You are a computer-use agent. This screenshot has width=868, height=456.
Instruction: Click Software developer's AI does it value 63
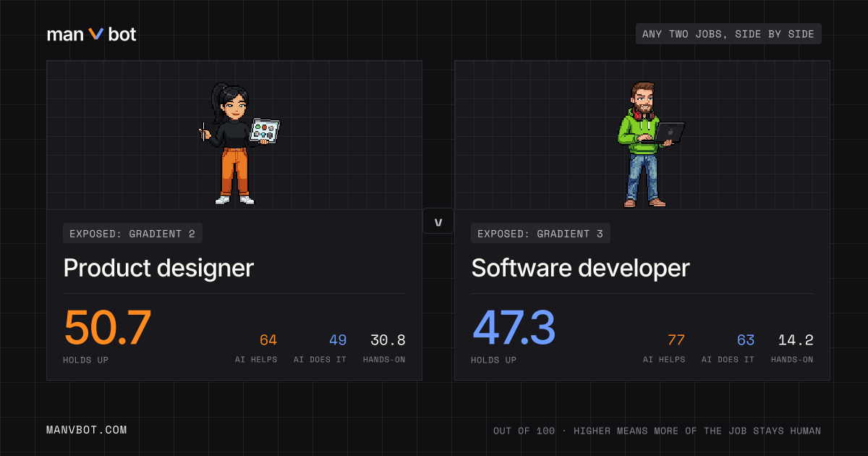[x=746, y=340]
